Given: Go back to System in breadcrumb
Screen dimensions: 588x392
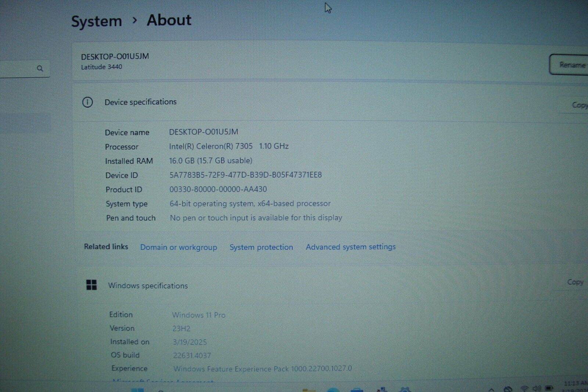Looking at the screenshot, I should (96, 21).
